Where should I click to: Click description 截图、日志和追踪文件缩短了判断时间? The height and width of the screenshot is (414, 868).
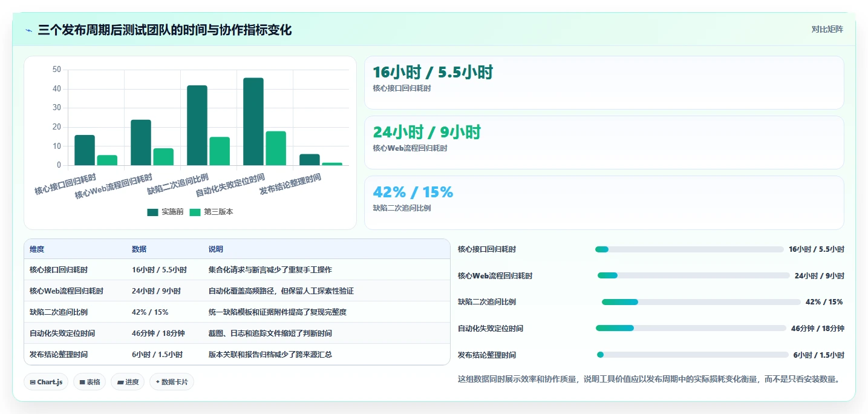(x=270, y=333)
